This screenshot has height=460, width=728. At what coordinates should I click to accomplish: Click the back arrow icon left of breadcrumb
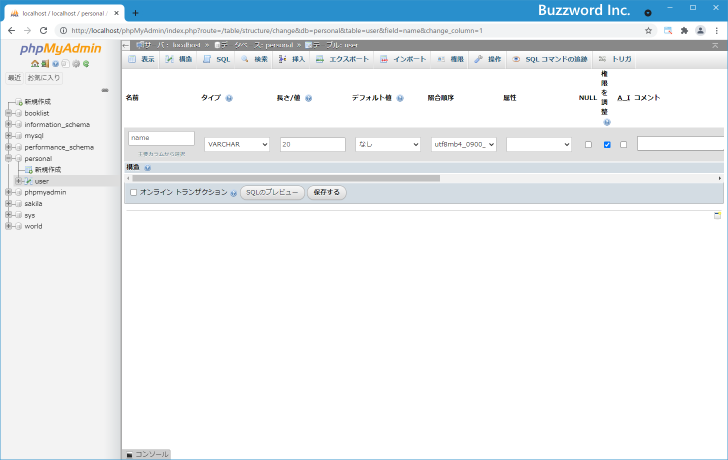point(126,45)
